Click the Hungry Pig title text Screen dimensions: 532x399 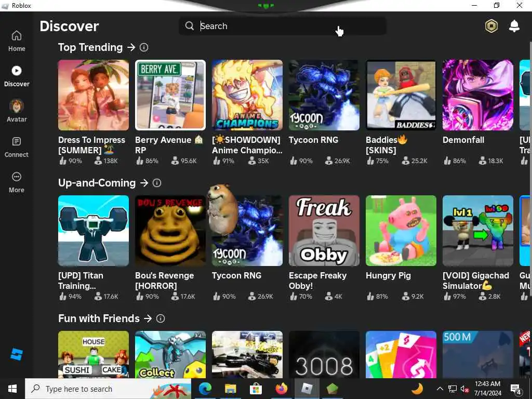(388, 275)
